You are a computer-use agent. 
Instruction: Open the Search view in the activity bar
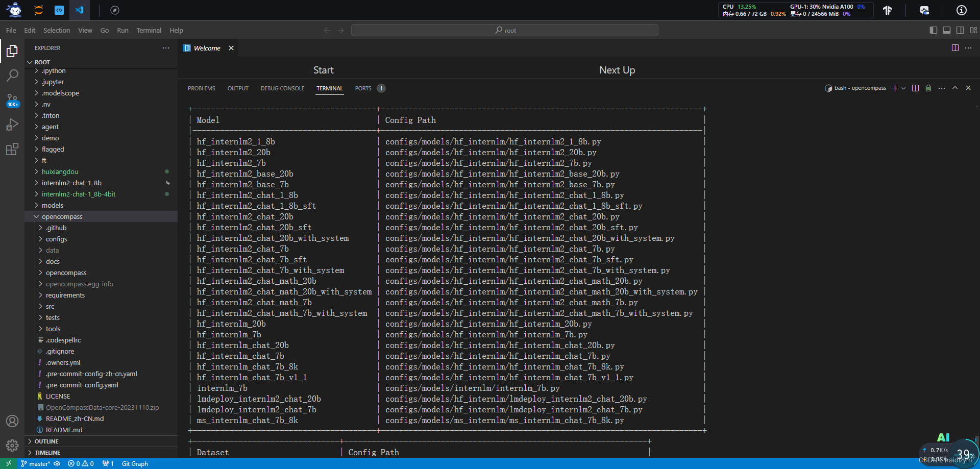point(12,75)
